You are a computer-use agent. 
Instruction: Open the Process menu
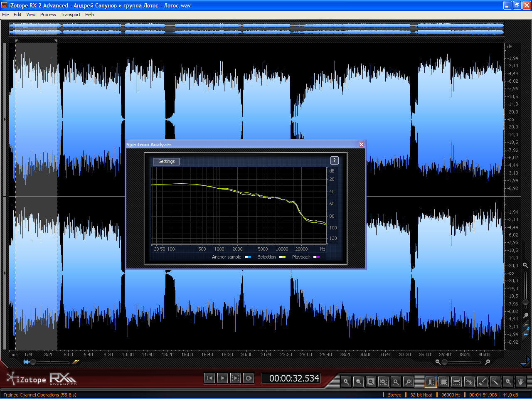(48, 15)
